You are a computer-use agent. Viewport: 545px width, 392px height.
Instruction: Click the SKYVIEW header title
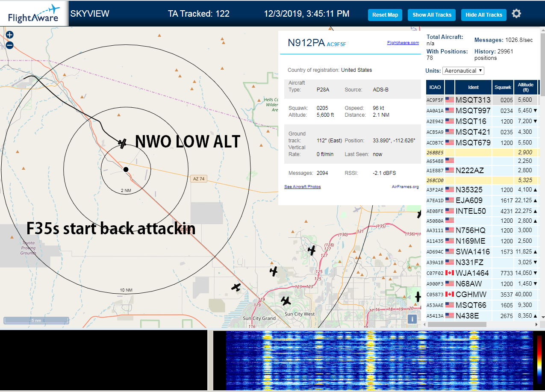pos(90,14)
